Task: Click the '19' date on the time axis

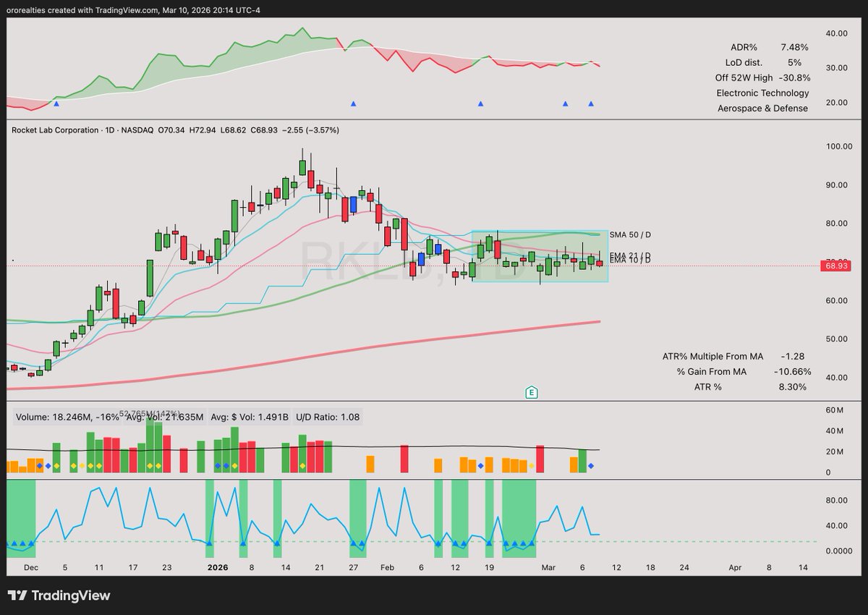Action: pos(489,568)
